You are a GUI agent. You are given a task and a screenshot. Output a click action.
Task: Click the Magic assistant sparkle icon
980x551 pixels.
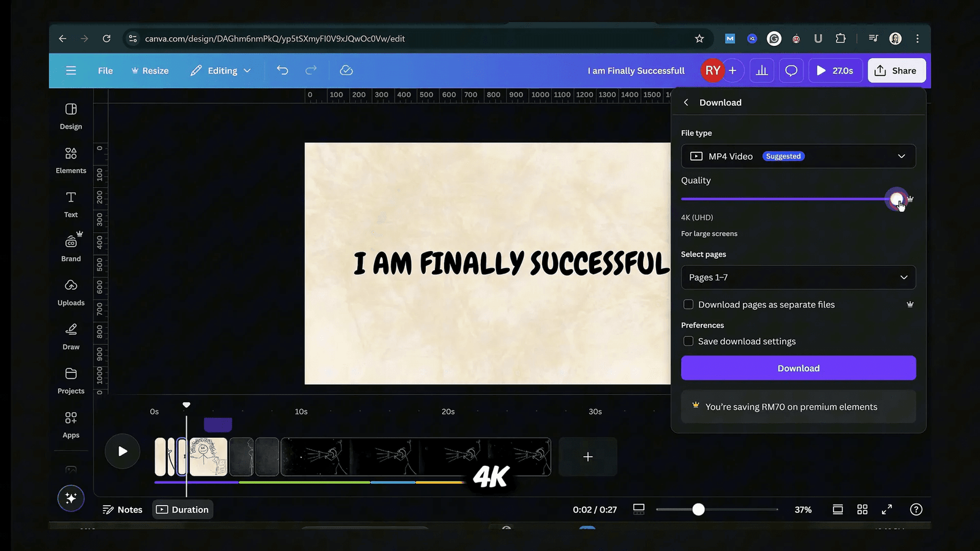[x=70, y=498]
